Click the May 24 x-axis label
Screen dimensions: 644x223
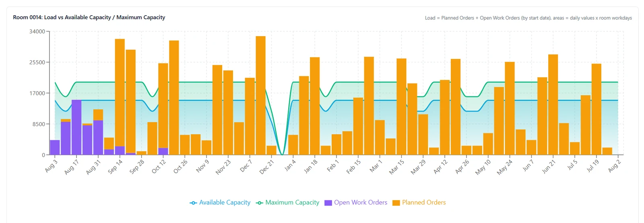505,167
